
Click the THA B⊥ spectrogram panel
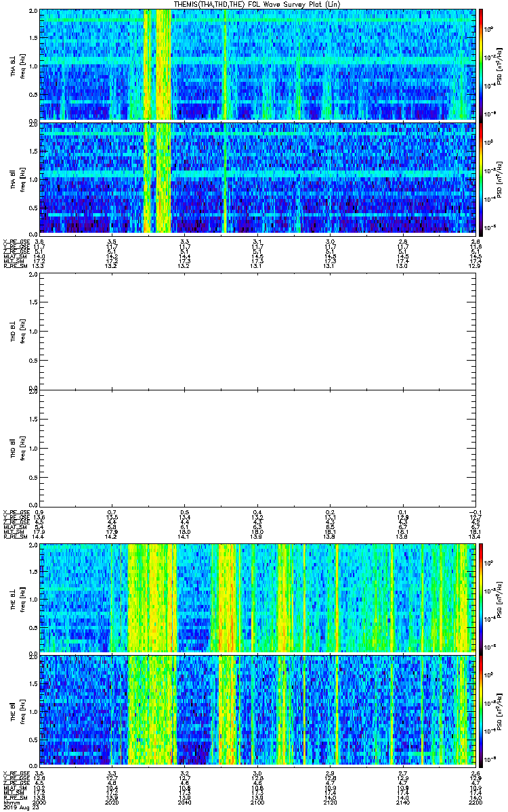tap(257, 64)
